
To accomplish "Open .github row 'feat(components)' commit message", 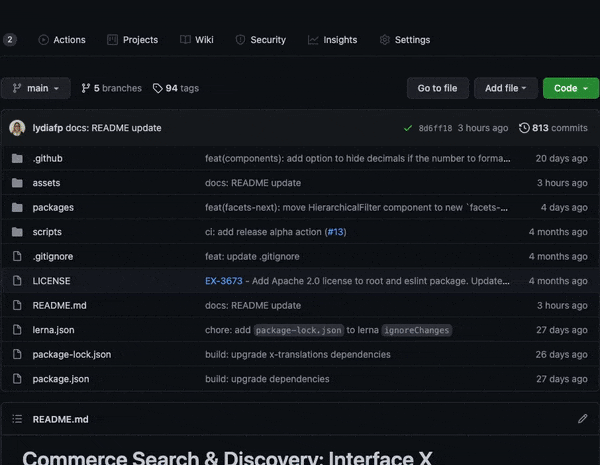I will click(x=358, y=158).
